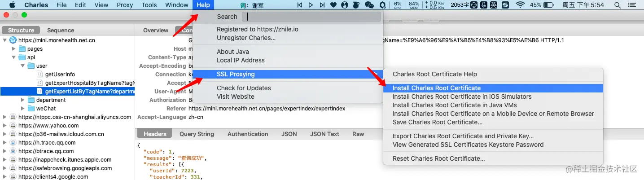
Task: Open the Overview tab
Action: click(x=156, y=30)
